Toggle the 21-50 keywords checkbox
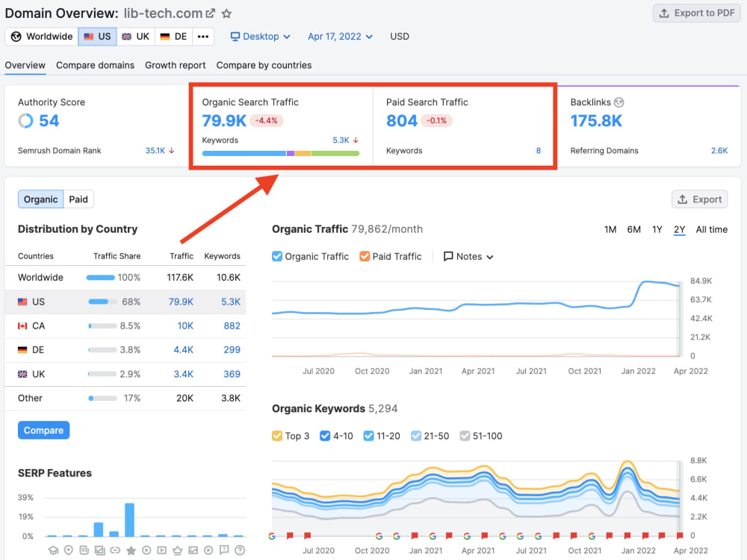This screenshot has width=747, height=560. coord(416,436)
